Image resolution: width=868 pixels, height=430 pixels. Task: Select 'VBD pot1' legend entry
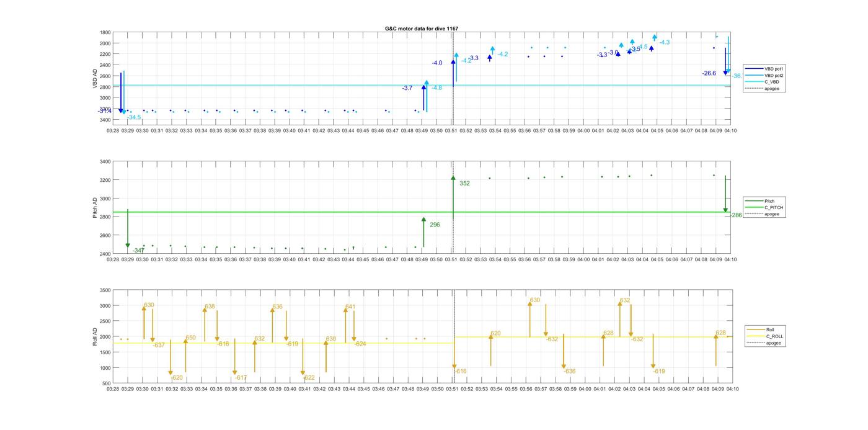tap(764, 68)
